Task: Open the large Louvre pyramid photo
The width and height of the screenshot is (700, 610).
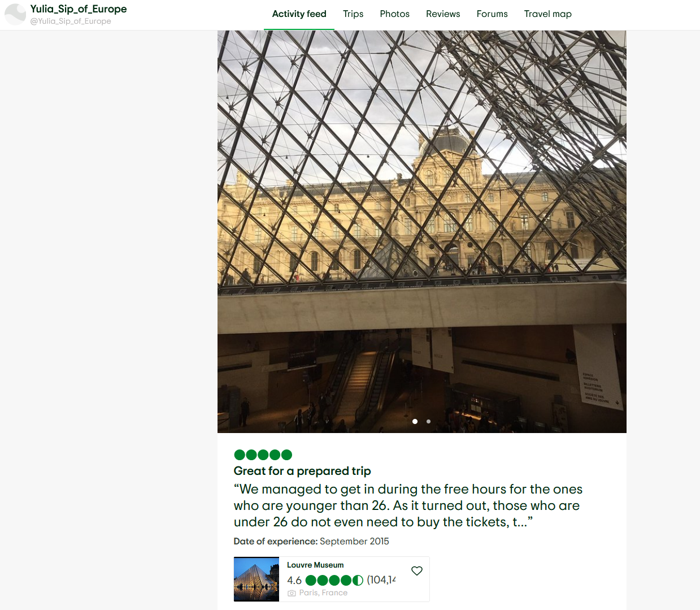Action: point(422,232)
